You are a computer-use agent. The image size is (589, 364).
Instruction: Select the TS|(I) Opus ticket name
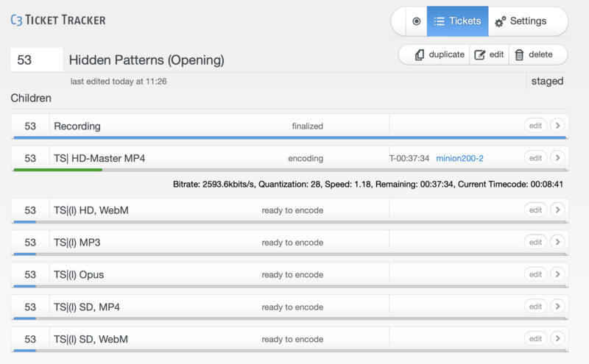coord(79,275)
